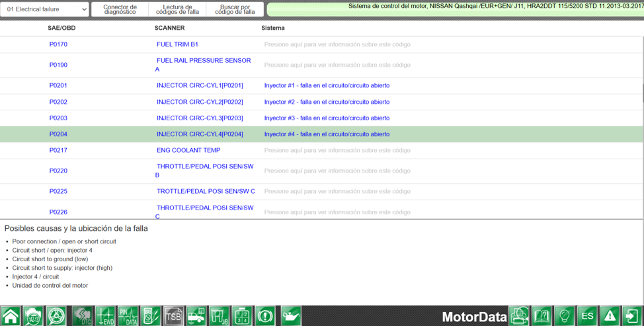This screenshot has width=644, height=326.
Task: Click the print preview icon
Action: (x=520, y=316)
